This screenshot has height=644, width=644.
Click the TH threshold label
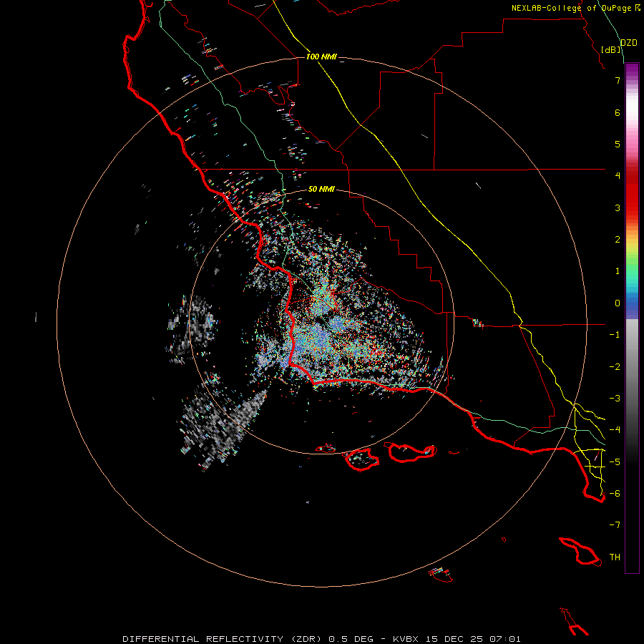[615, 557]
